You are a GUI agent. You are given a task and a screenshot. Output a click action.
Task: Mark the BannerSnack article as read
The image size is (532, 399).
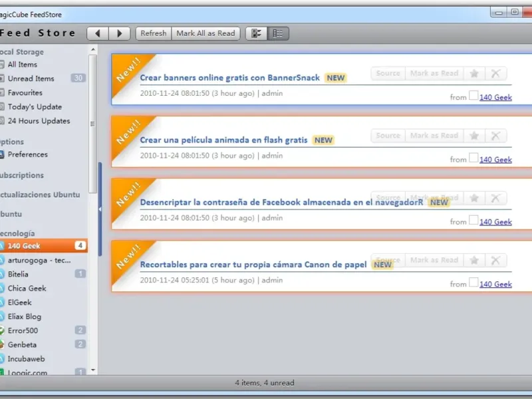click(x=434, y=73)
